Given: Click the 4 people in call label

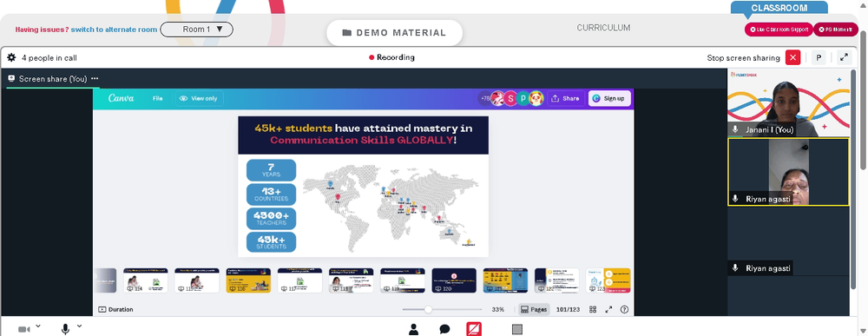Looking at the screenshot, I should click(49, 57).
